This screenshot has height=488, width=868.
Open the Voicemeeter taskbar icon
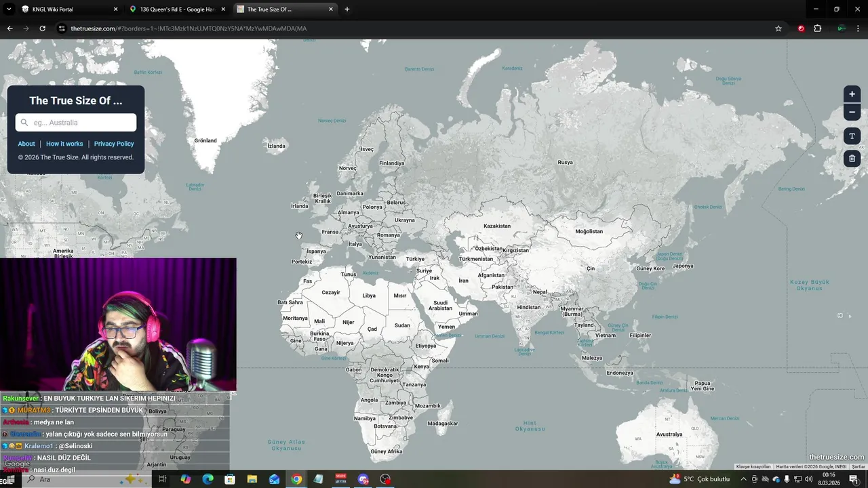pos(341,479)
